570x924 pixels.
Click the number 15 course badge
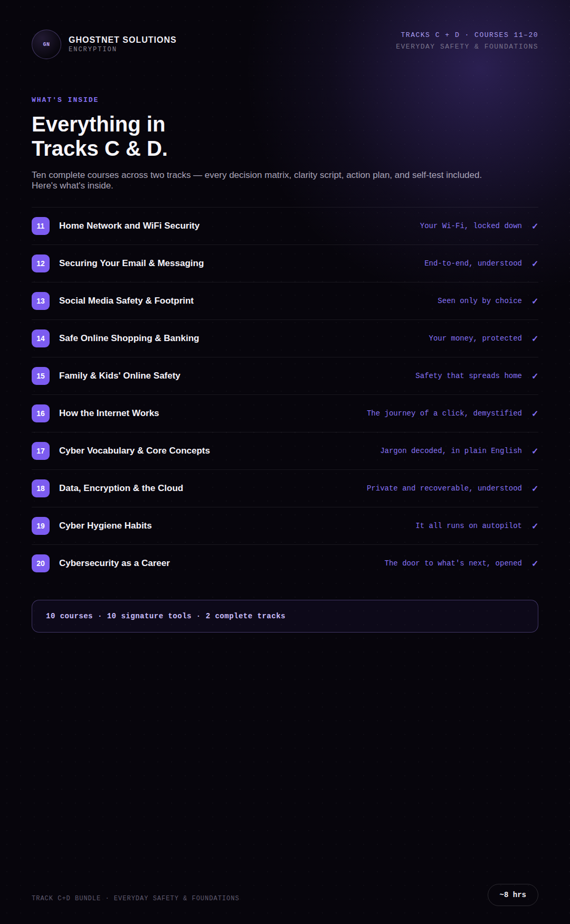click(x=41, y=376)
